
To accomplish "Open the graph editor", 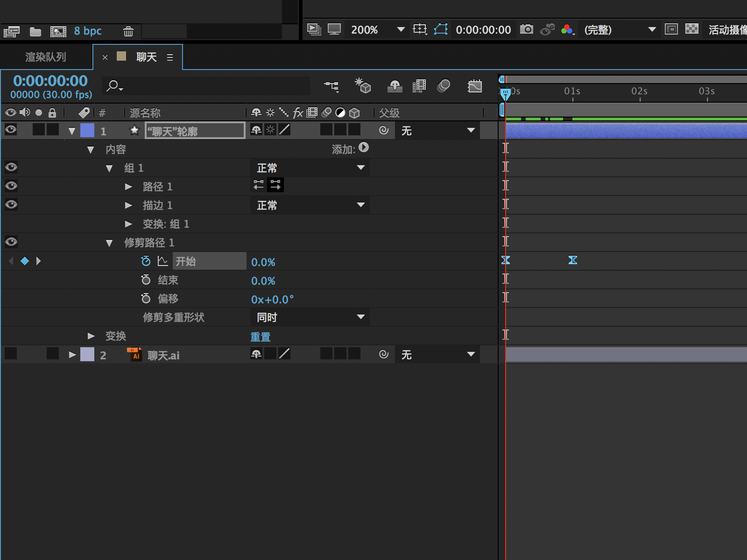I will 475,86.
